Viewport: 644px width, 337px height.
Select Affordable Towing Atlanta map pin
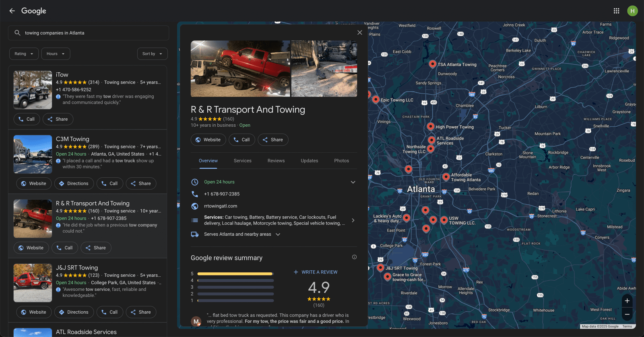pyautogui.click(x=446, y=177)
